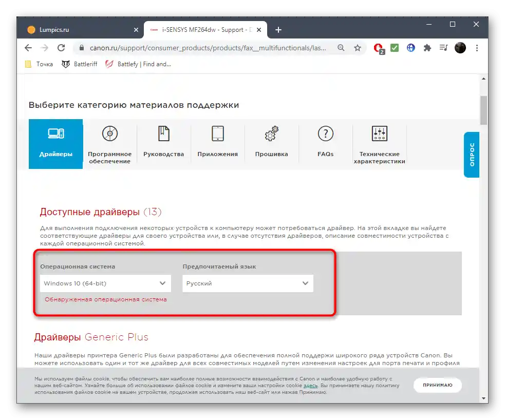This screenshot has width=505, height=420.
Task: Select the Руководства category
Action: (x=163, y=144)
